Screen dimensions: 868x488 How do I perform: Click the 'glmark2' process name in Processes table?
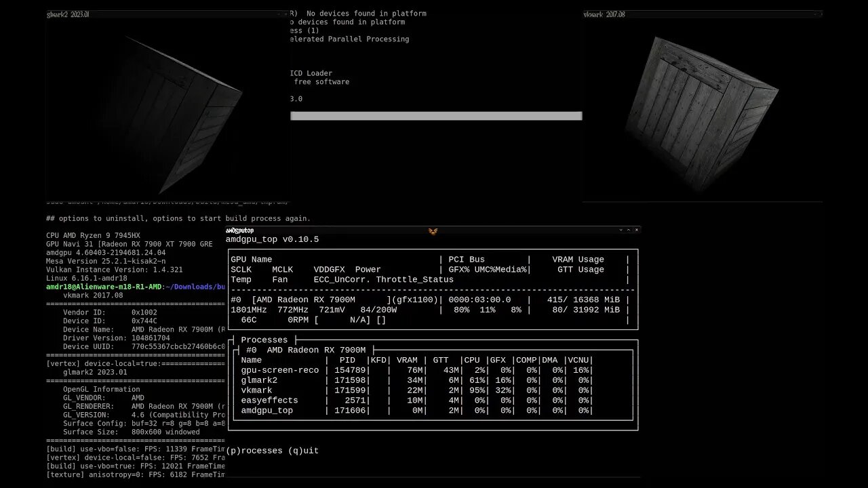[x=259, y=380]
